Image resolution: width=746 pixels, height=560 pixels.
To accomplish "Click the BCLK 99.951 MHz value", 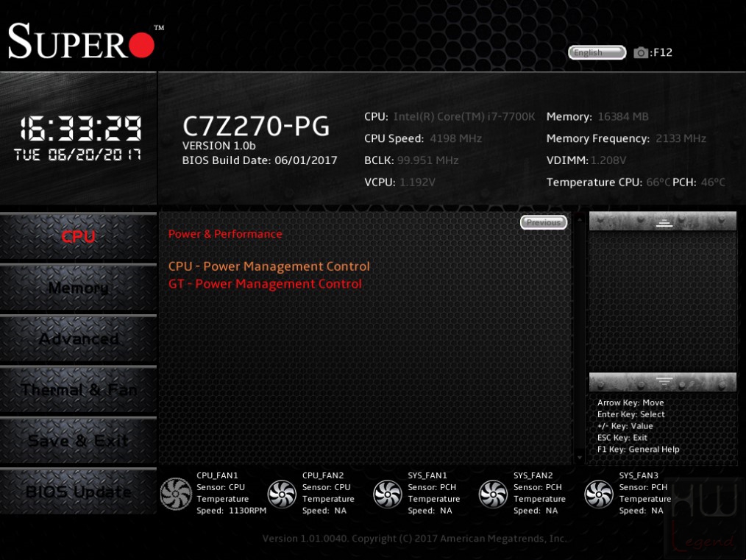I will click(427, 160).
